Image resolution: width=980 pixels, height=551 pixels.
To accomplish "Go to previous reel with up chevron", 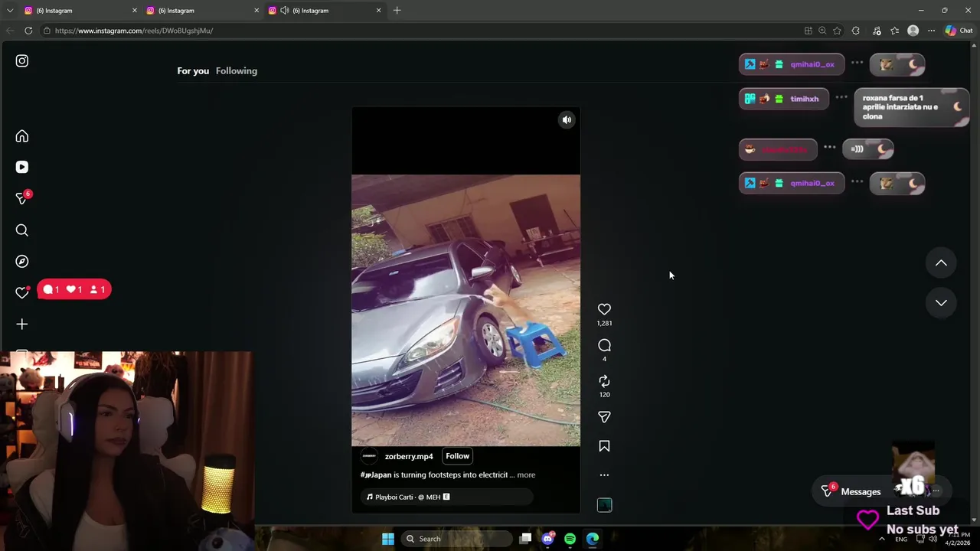I will pyautogui.click(x=941, y=262).
